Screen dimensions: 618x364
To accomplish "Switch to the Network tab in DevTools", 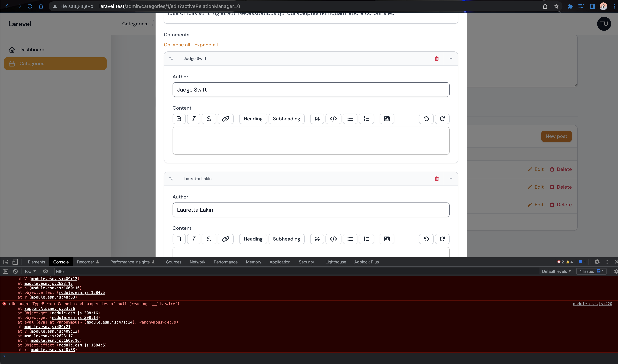I will tap(197, 262).
